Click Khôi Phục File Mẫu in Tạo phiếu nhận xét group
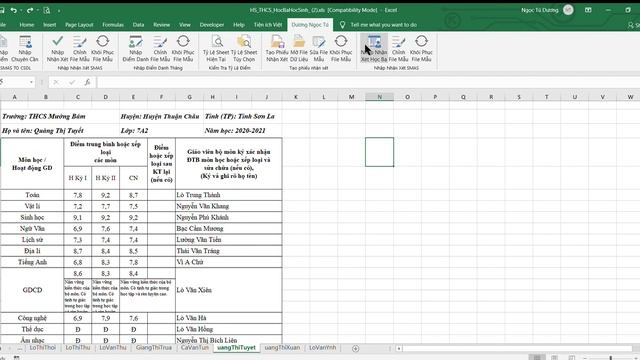640x360 pixels. click(341, 48)
